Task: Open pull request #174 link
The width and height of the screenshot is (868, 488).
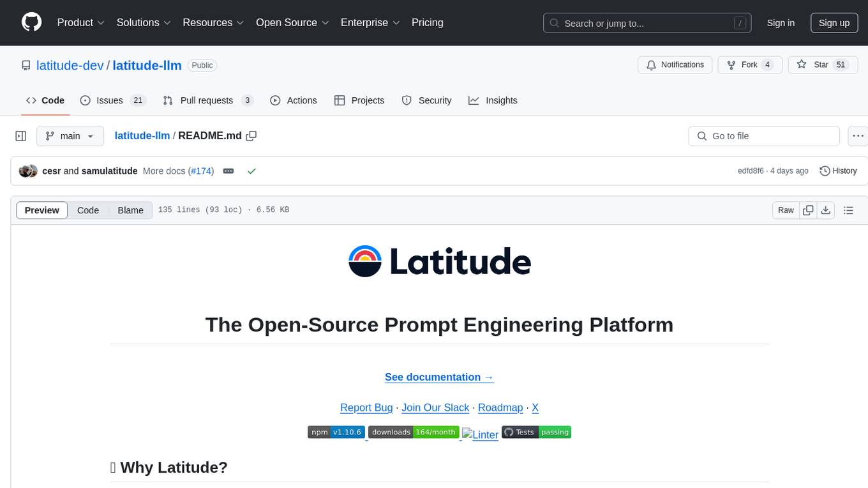Action: pos(201,171)
